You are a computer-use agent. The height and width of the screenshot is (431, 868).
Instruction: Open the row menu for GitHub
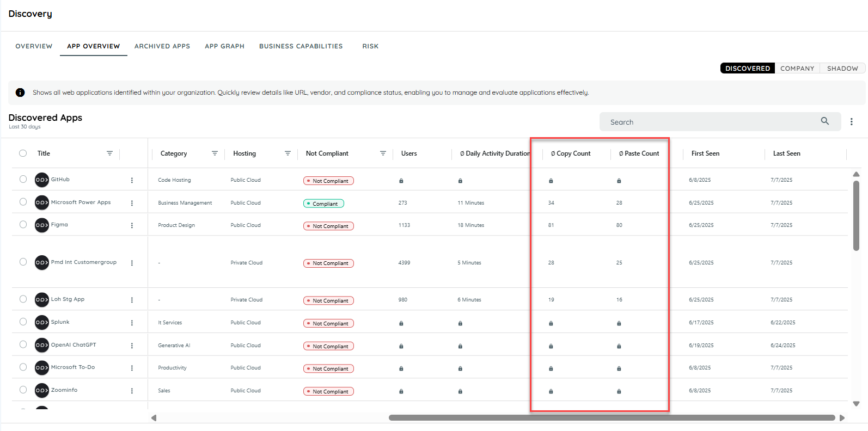click(x=132, y=180)
